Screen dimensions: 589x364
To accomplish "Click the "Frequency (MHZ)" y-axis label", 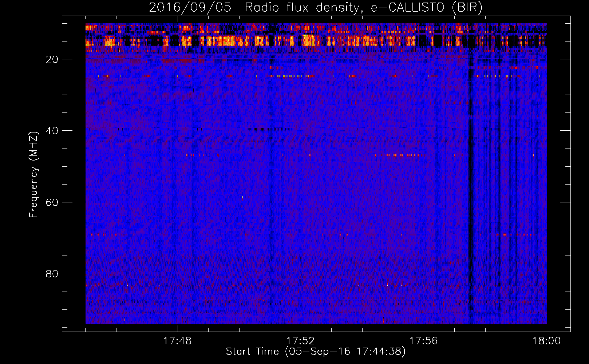I will (33, 175).
